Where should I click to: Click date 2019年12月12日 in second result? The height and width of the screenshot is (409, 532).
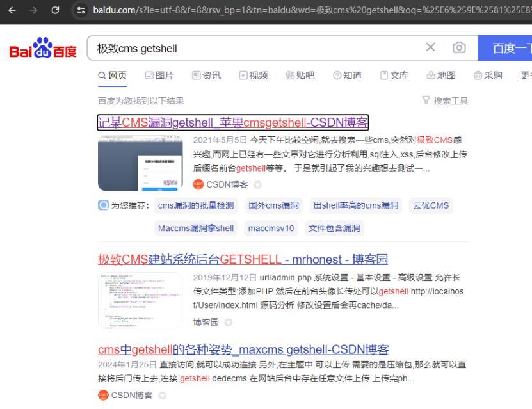[225, 277]
